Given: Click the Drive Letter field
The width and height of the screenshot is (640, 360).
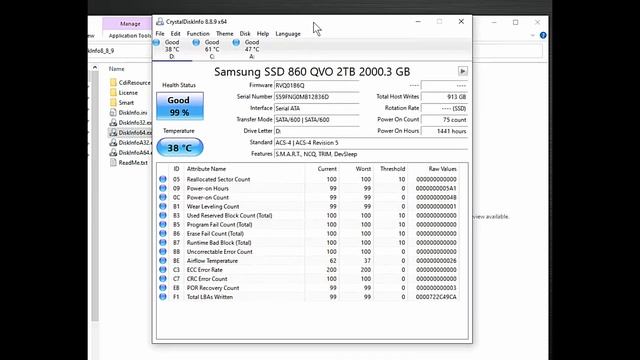Looking at the screenshot, I should [x=317, y=131].
